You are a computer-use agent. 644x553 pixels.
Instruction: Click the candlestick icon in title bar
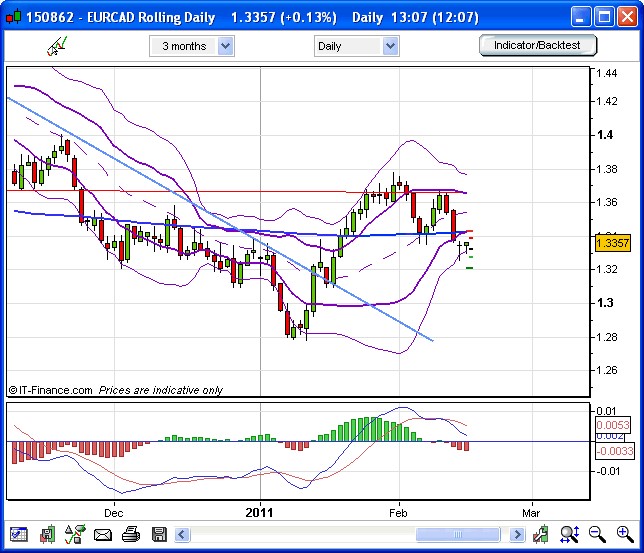(14, 17)
